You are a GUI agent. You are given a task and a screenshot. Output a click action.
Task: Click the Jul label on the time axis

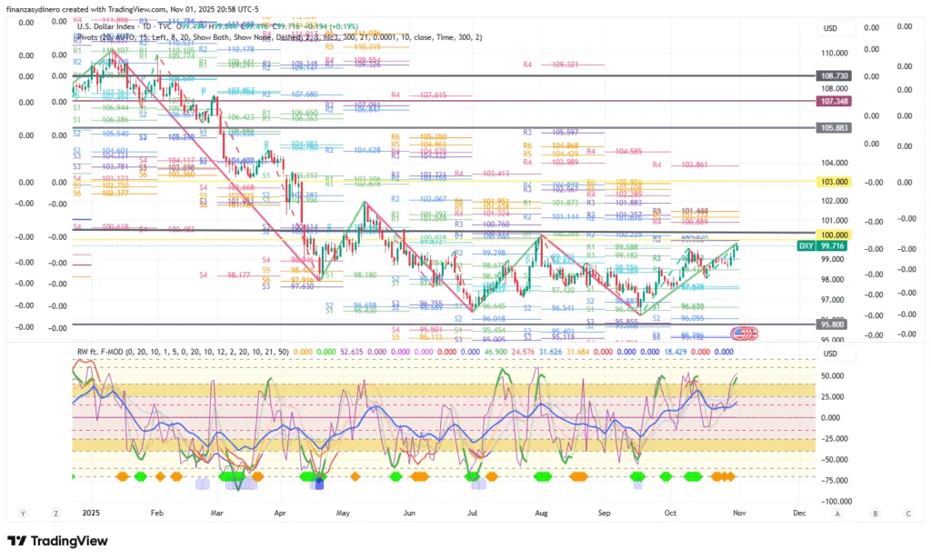pyautogui.click(x=471, y=513)
